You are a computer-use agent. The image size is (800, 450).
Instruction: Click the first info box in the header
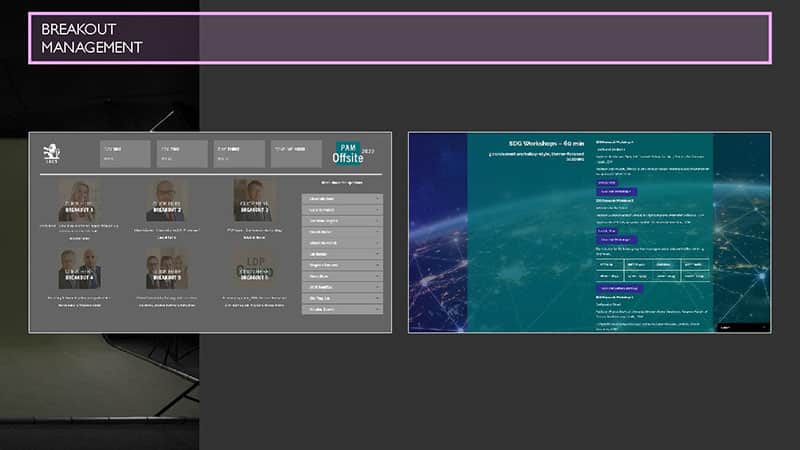[x=125, y=153]
